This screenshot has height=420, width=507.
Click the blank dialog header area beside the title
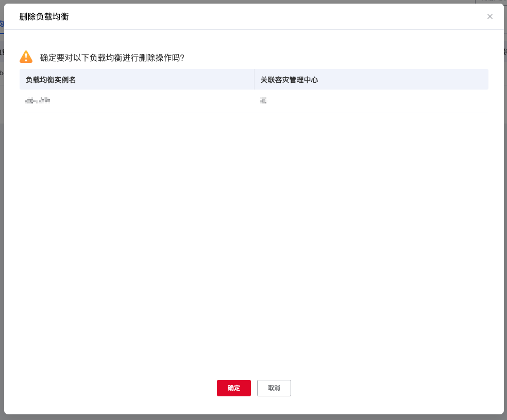(x=258, y=16)
